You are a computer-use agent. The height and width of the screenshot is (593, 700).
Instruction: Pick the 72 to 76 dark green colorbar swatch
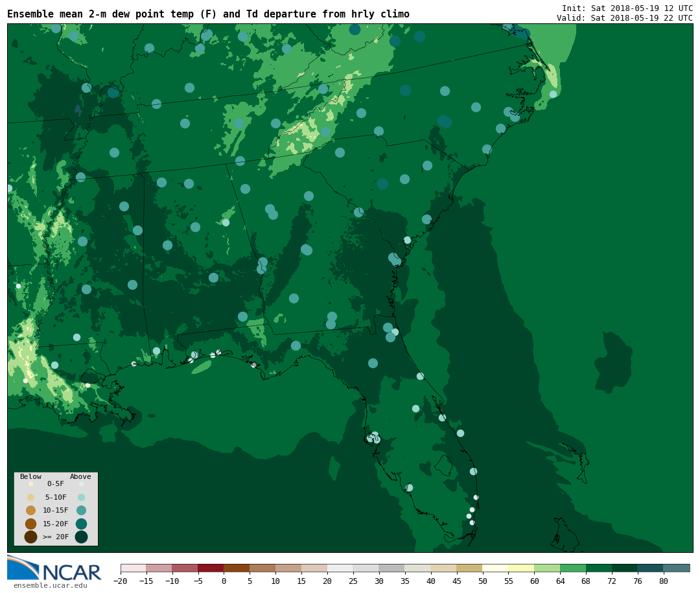[625, 568]
